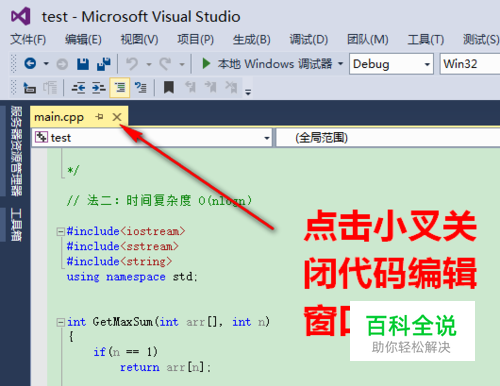
Task: Click the #include<iostream> line
Action: tap(126, 231)
